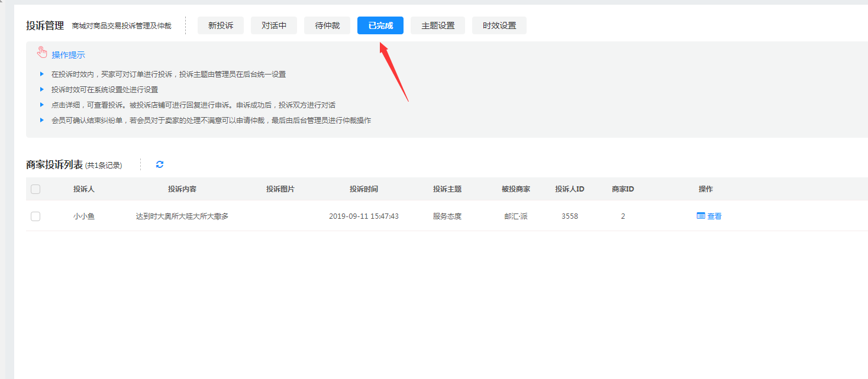
Task: Click the complaint content text 达到时大奥所
Action: coord(182,216)
